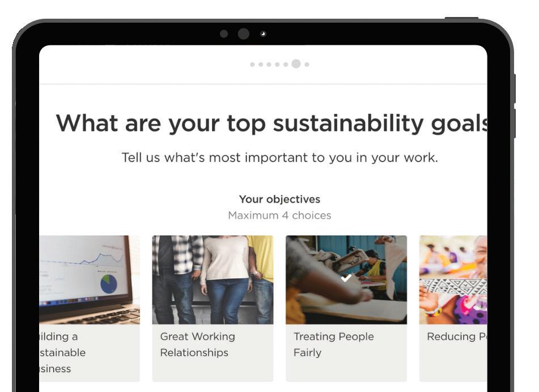The image size is (539, 392).
Task: Select the Great Working Relationships photo card
Action: click(x=213, y=280)
